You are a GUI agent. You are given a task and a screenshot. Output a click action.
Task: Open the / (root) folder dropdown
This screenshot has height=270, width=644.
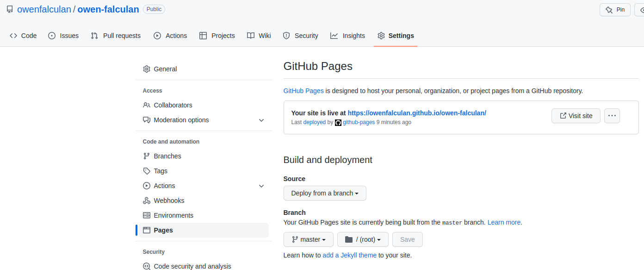coord(363,239)
